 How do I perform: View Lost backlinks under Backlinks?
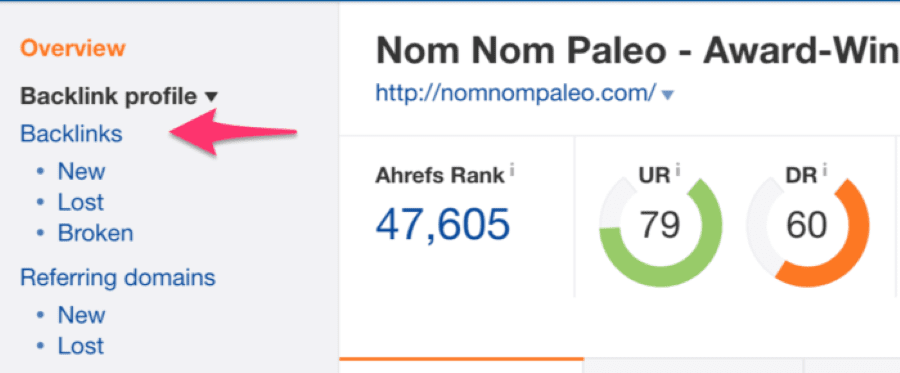(80, 202)
